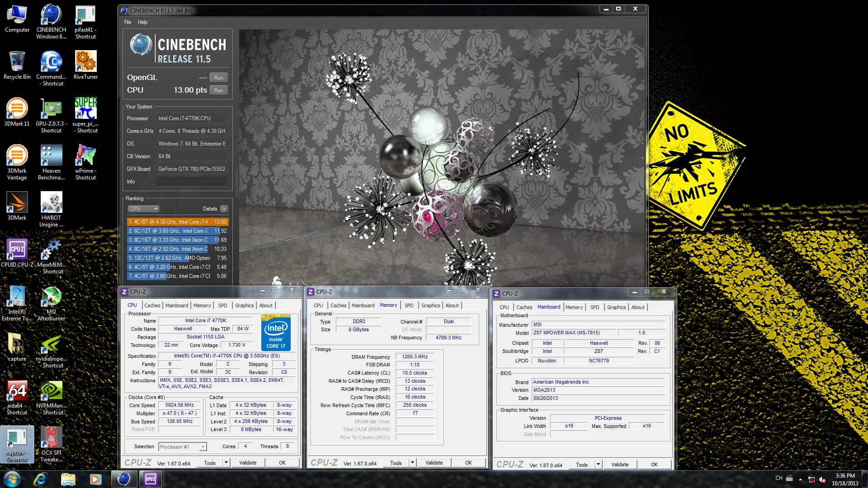Run the CPU benchmark
868x488 pixels.
pos(218,90)
